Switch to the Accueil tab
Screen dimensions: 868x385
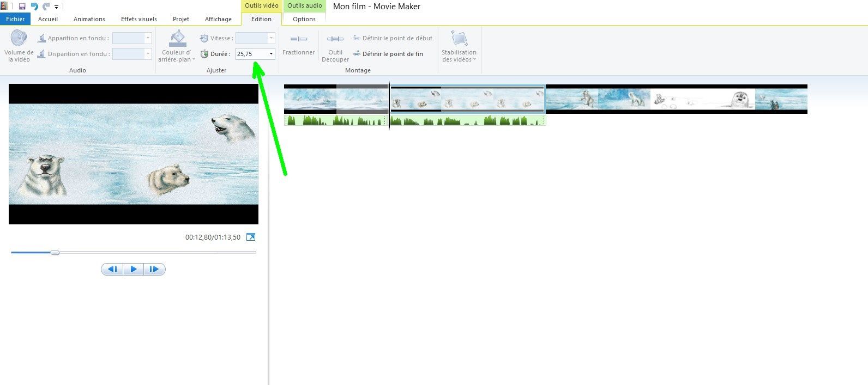(48, 19)
